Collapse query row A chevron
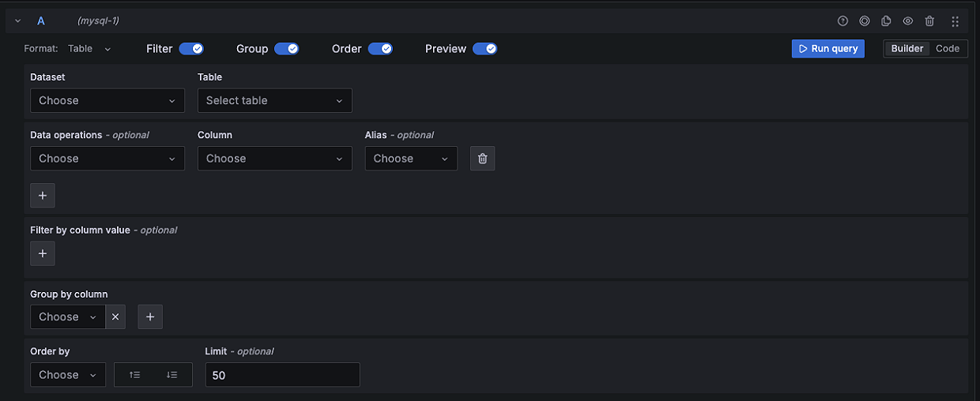The height and width of the screenshot is (401, 980). click(x=17, y=21)
